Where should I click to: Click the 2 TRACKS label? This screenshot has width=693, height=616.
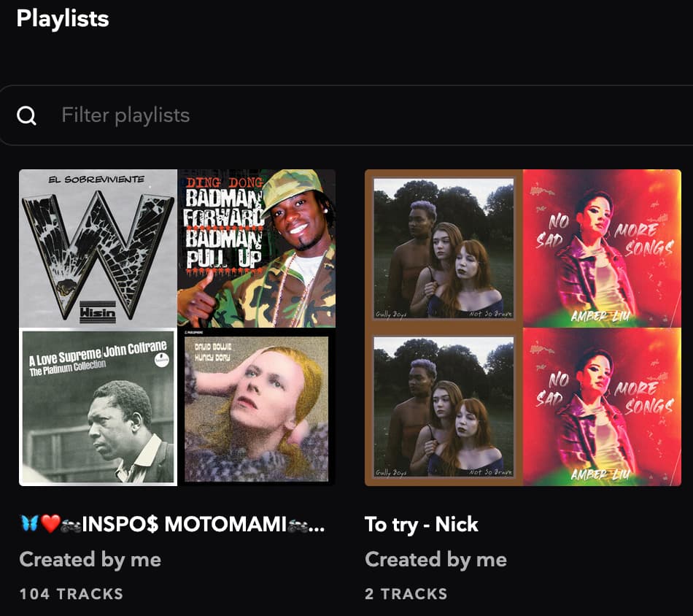coord(406,594)
